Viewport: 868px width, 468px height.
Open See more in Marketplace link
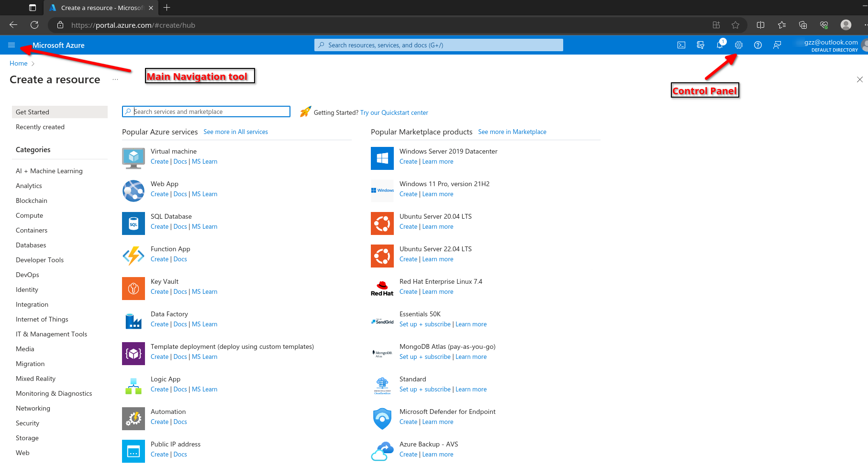click(512, 132)
